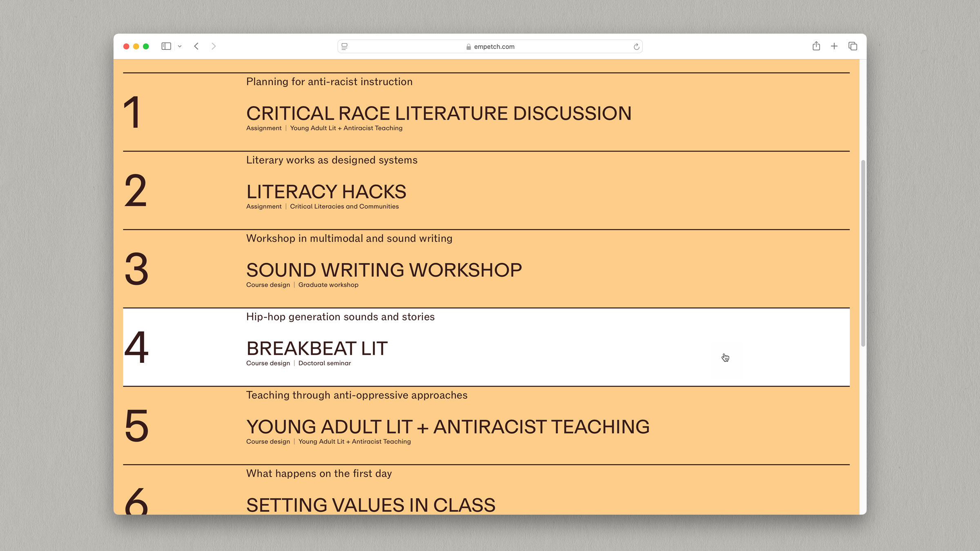Click the page's vertical scrollbar thumb
The image size is (980, 551).
tap(863, 253)
